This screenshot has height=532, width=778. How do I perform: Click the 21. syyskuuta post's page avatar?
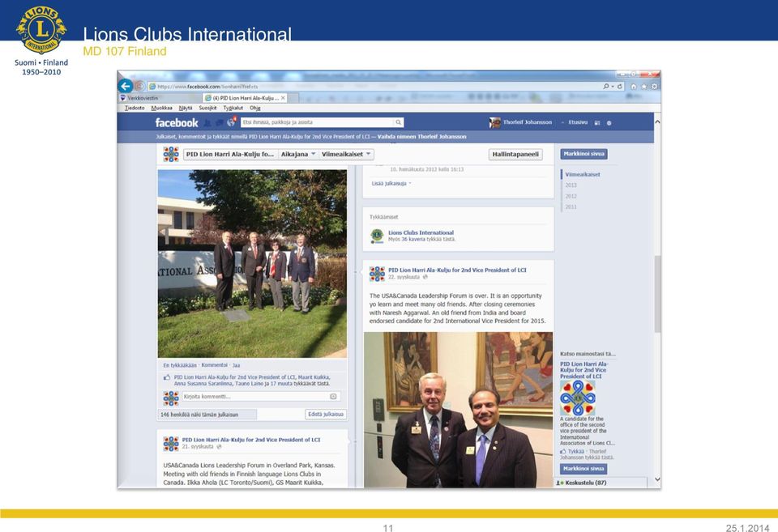coord(171,444)
